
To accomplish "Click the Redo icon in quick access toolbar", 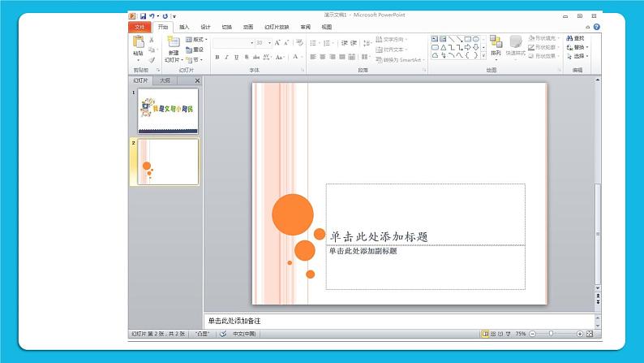I will (165, 16).
